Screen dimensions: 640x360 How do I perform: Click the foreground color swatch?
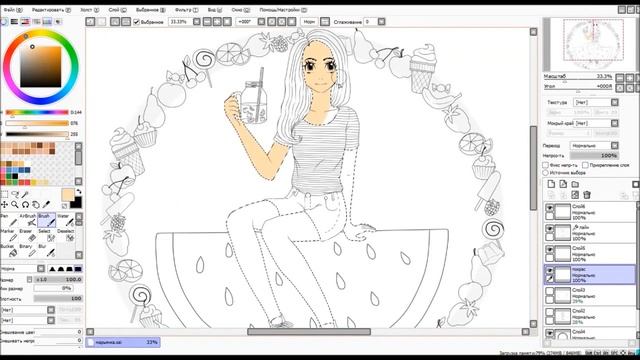pos(68,195)
